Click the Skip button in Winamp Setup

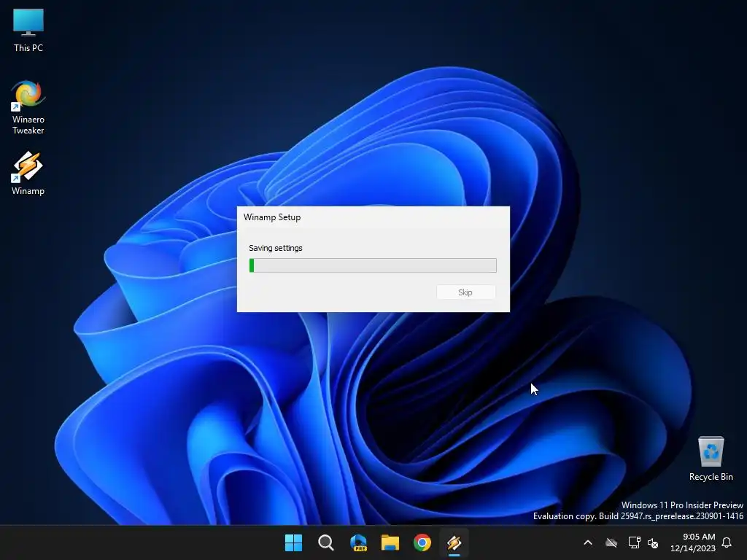point(465,292)
